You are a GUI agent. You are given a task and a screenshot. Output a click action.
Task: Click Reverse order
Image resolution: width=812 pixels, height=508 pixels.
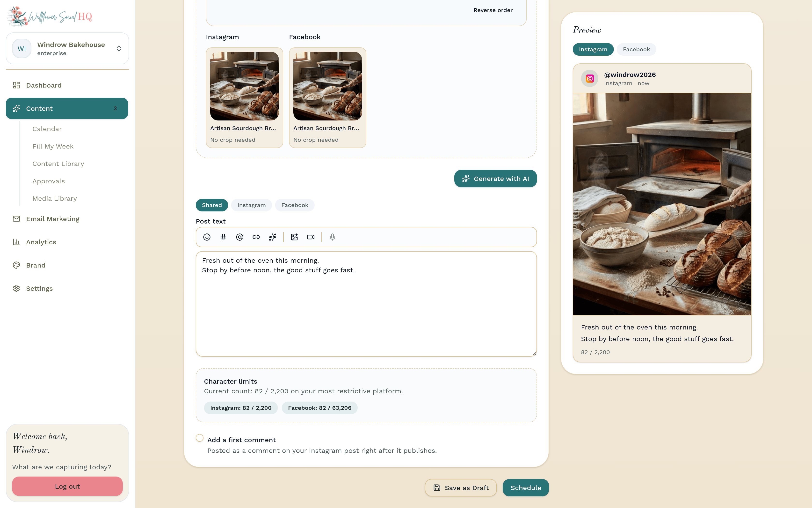(493, 10)
